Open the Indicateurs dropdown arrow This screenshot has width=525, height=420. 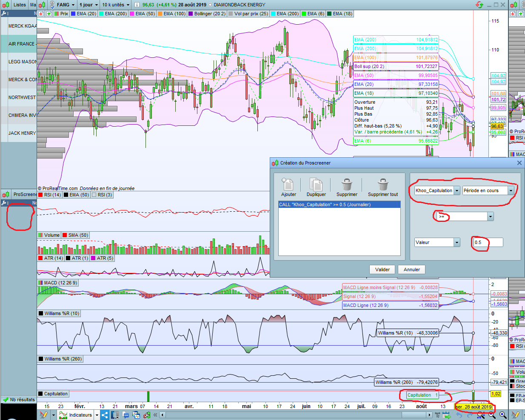pos(97,414)
